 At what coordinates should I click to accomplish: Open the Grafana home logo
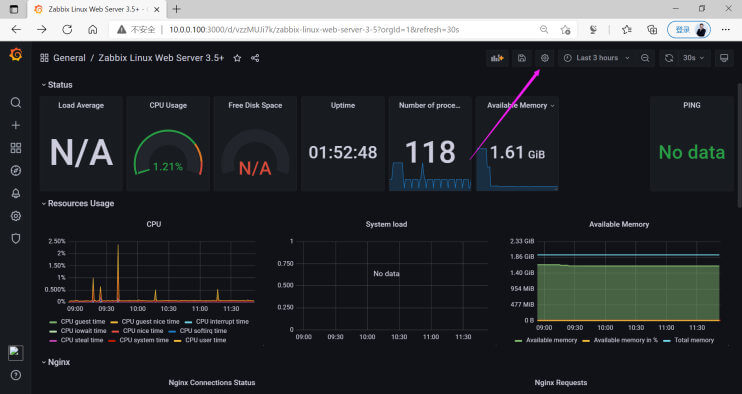pos(16,55)
